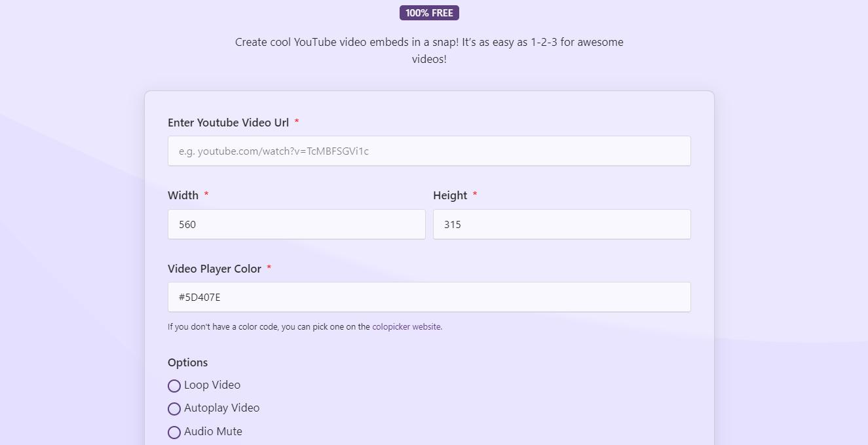Focus the Width field showing 560
Viewport: 868px width, 445px height.
(x=296, y=224)
